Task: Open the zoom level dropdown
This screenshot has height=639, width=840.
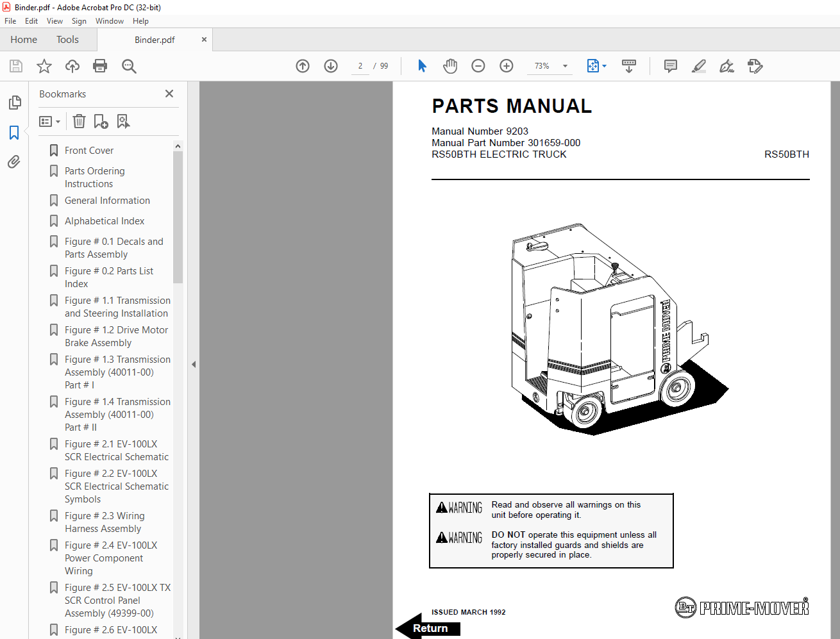Action: [565, 66]
